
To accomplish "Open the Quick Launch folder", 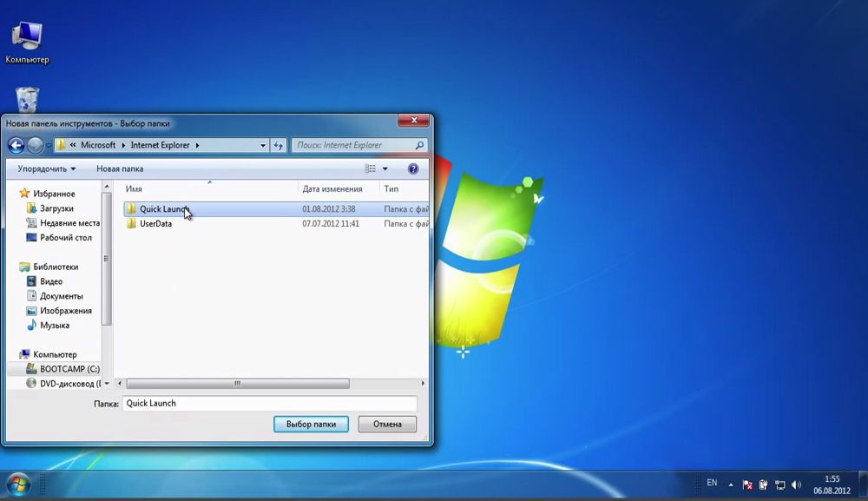I will (x=163, y=208).
